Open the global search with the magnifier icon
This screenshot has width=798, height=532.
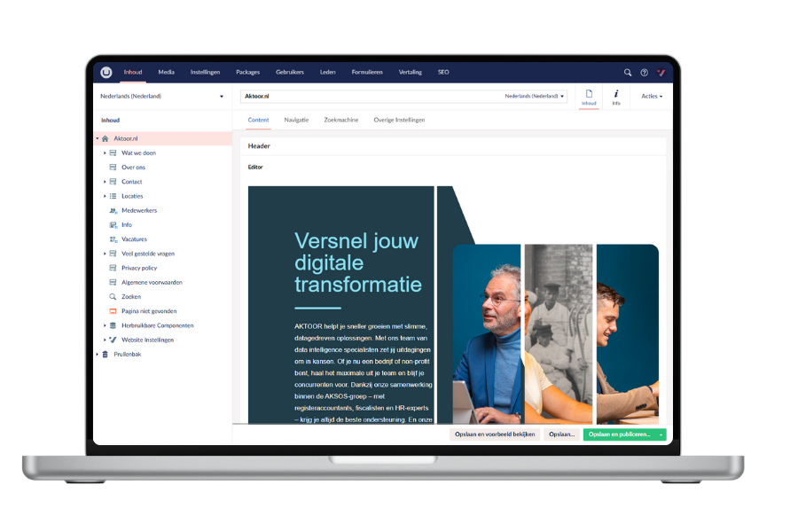[628, 73]
